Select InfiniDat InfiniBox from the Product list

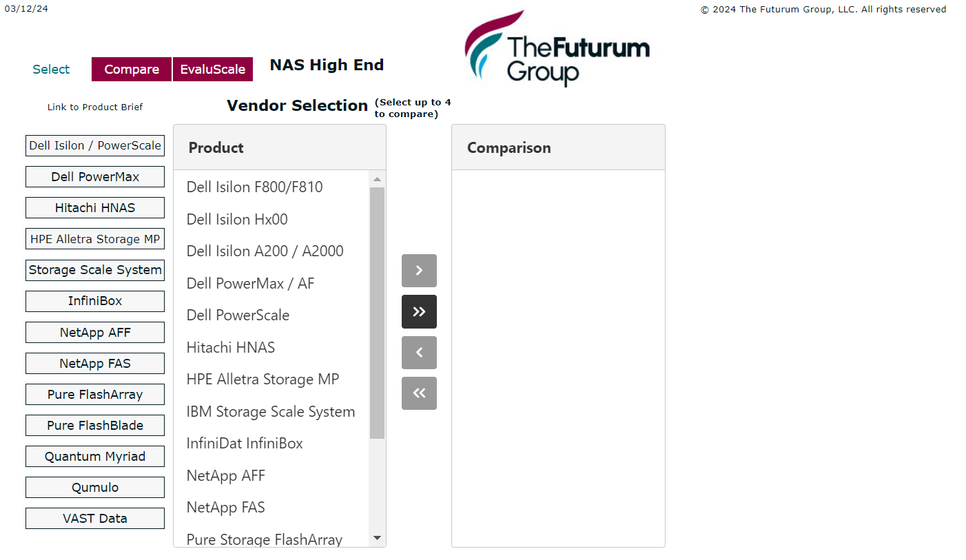click(x=245, y=443)
